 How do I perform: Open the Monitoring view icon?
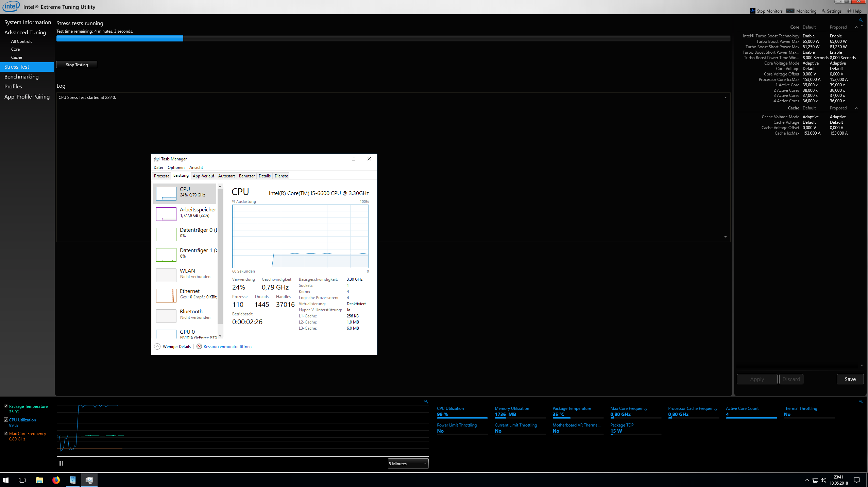[790, 11]
